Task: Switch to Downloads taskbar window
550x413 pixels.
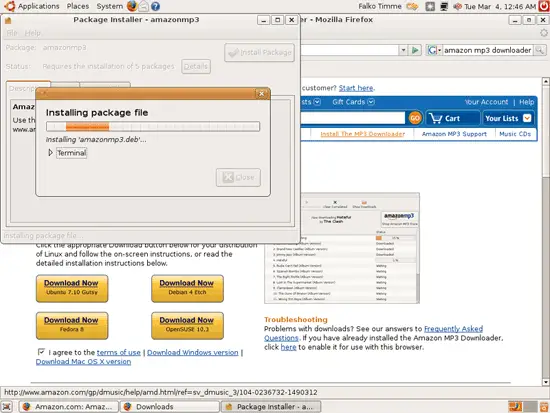Action: coord(170,407)
